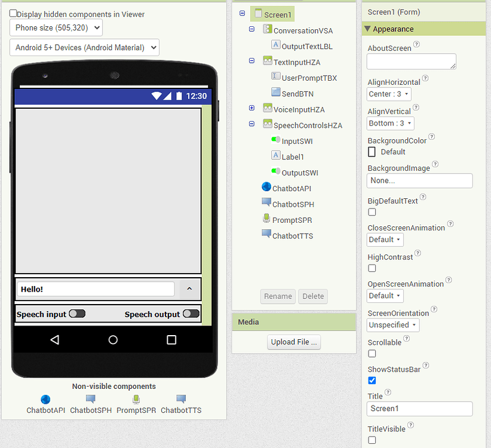Select SendBTN in the component tree
The width and height of the screenshot is (491, 448).
tap(297, 94)
